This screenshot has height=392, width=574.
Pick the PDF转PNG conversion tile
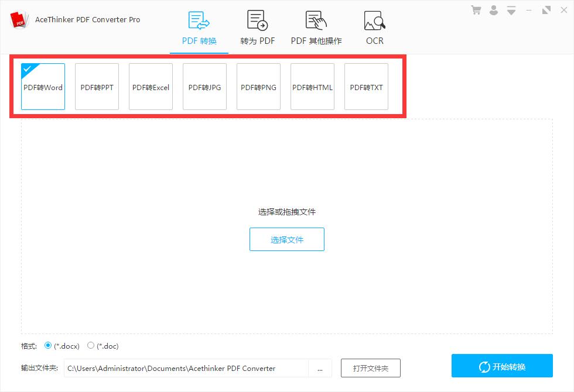(258, 87)
